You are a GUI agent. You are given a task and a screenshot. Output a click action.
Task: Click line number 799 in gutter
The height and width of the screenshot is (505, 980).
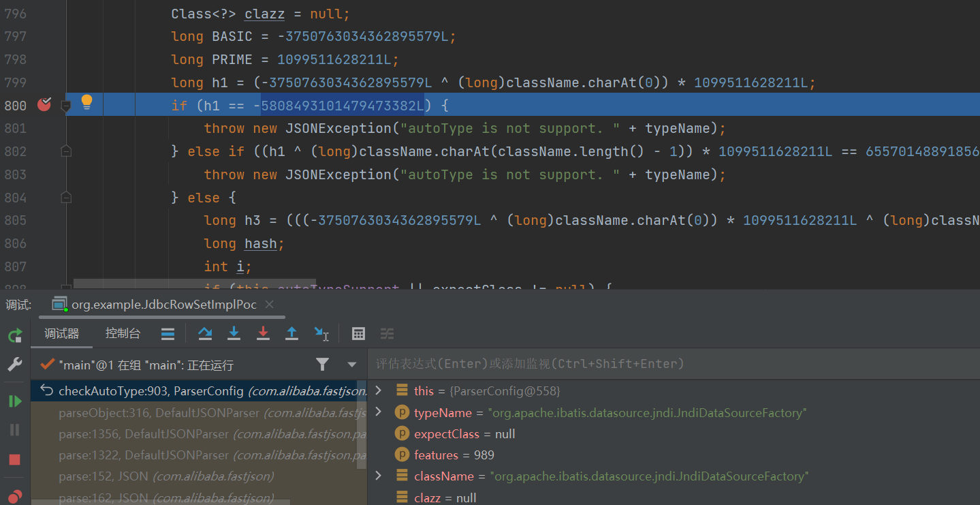(15, 82)
